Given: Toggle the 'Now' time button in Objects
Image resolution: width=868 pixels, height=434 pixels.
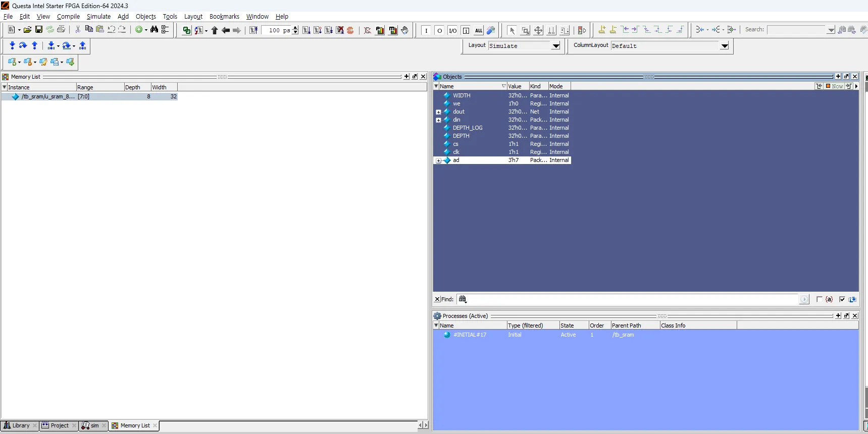Looking at the screenshot, I should 835,86.
